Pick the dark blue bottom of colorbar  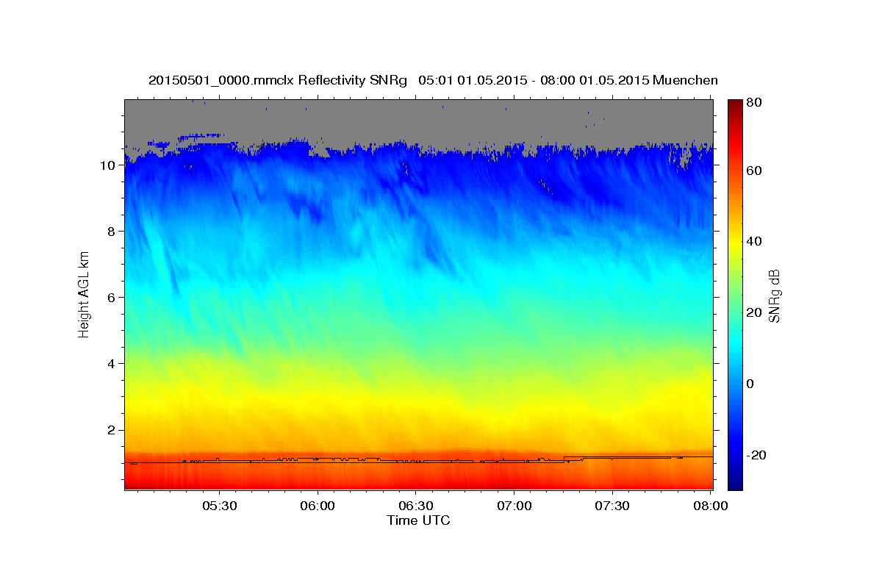tap(735, 484)
